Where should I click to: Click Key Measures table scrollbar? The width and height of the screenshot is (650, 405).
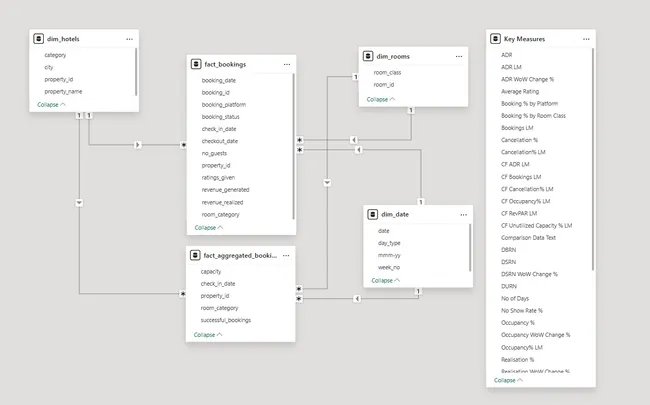pos(593,160)
